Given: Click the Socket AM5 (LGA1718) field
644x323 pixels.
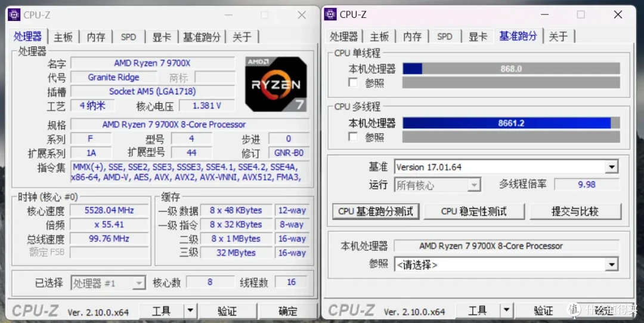Looking at the screenshot, I should (x=153, y=91).
